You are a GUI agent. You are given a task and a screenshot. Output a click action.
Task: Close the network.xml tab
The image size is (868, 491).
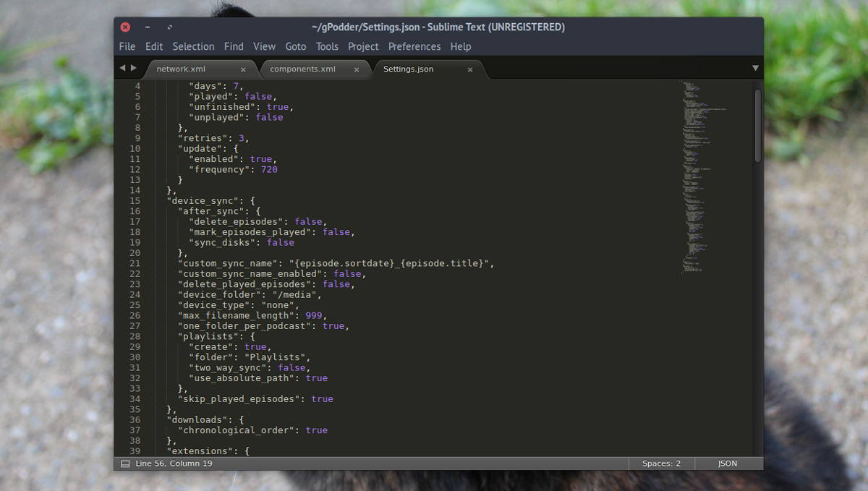click(x=243, y=69)
